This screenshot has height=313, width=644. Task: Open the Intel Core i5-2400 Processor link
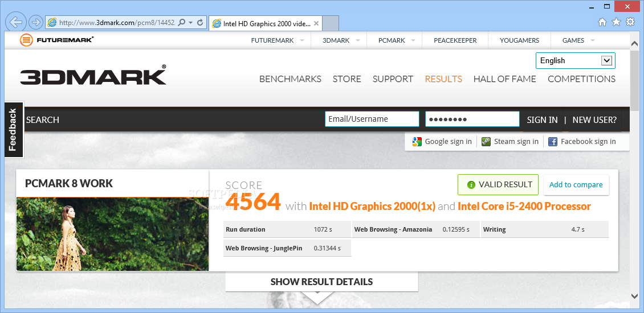pos(524,206)
